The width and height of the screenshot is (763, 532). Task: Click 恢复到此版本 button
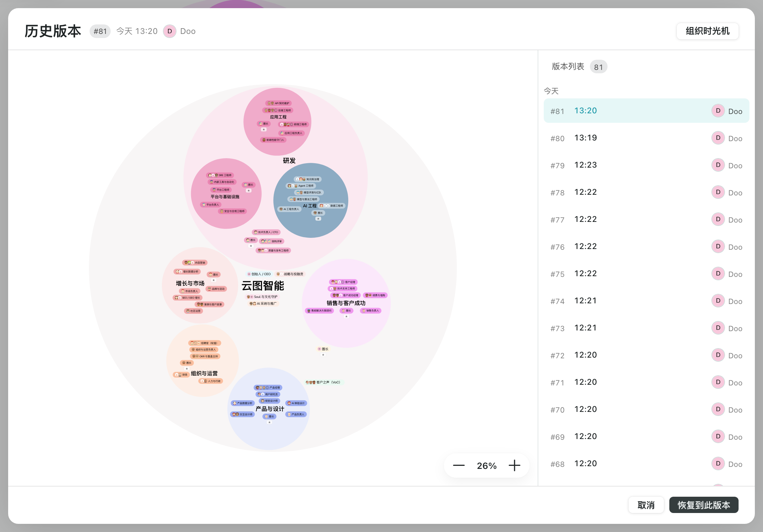[x=704, y=505]
